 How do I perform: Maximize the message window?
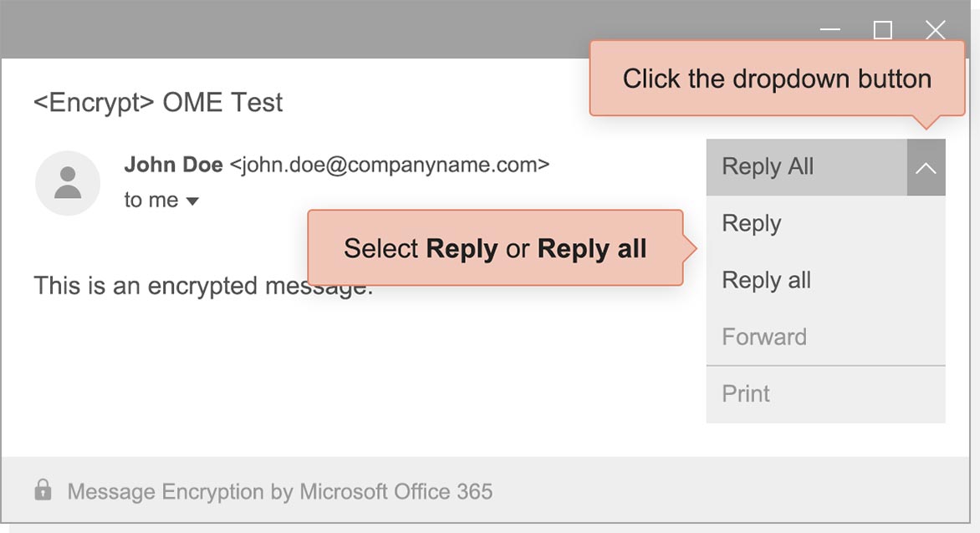tap(882, 30)
